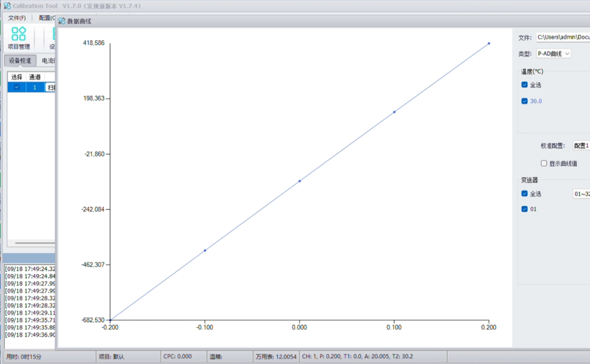Click the 扫 cell in channel 1 row
Viewport: 590px width, 364px height.
50,87
